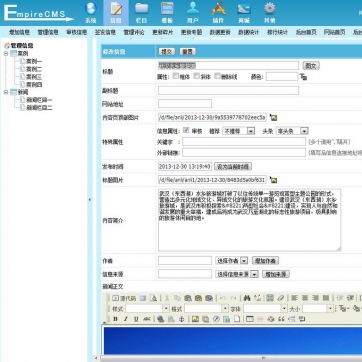Open the 管理信息 submenu item
Screen dimensions: 362x362
click(48, 32)
